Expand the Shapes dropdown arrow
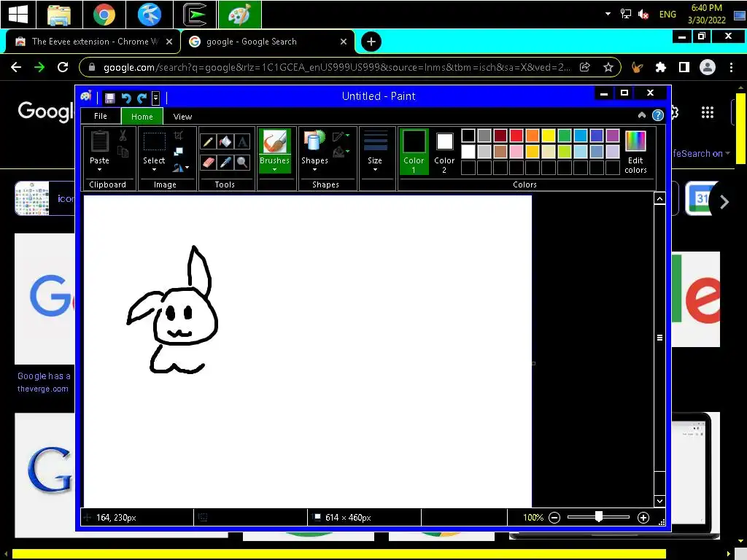This screenshot has height=560, width=747. (314, 169)
